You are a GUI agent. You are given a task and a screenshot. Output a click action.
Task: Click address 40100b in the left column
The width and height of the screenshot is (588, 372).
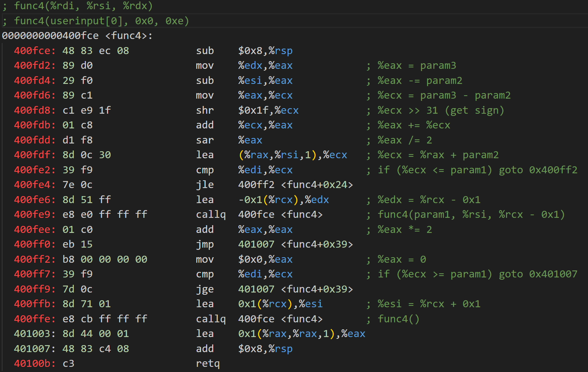pos(35,364)
